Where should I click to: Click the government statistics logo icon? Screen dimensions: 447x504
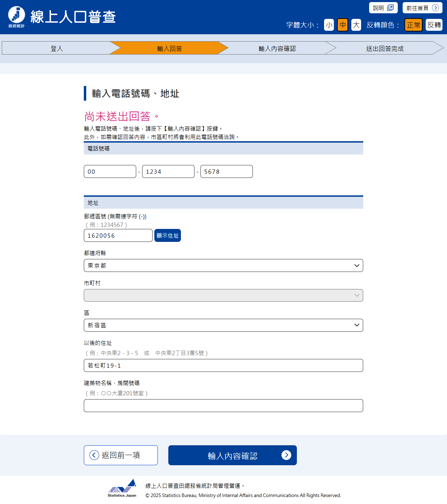16,16
